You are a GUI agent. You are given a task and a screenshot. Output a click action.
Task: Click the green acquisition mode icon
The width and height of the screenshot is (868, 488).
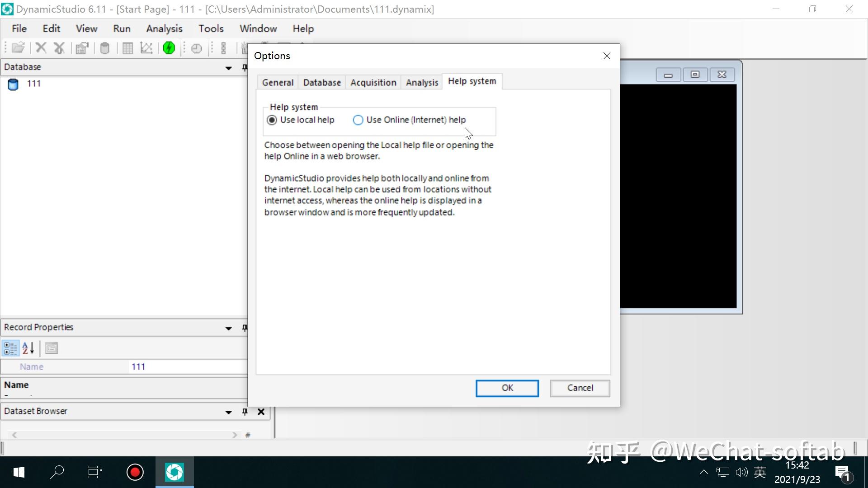[x=169, y=48]
